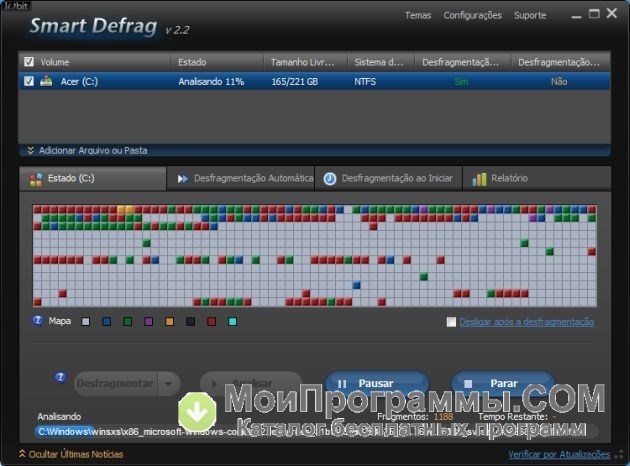The width and height of the screenshot is (630, 466).
Task: Click the Sistema d... column header
Action: [x=381, y=62]
